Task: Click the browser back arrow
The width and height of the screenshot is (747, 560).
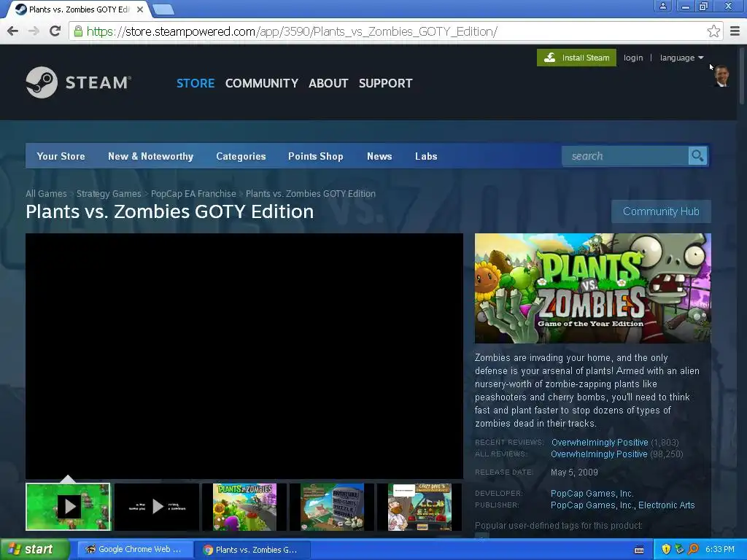Action: tap(13, 31)
